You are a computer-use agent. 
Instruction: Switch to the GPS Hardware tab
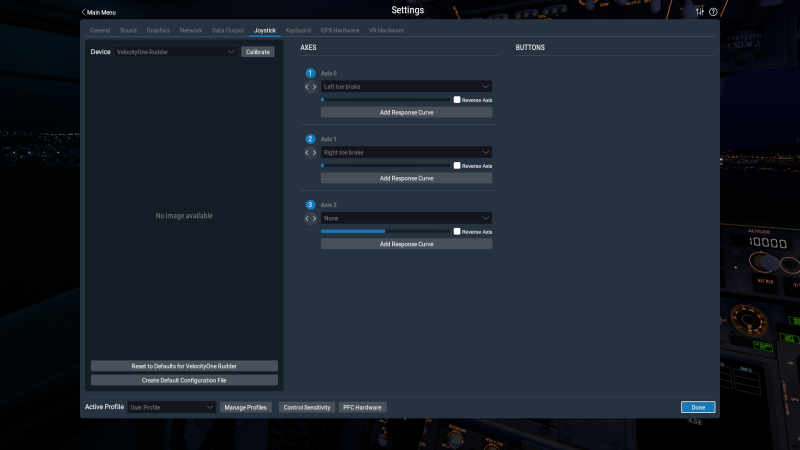[x=340, y=31]
